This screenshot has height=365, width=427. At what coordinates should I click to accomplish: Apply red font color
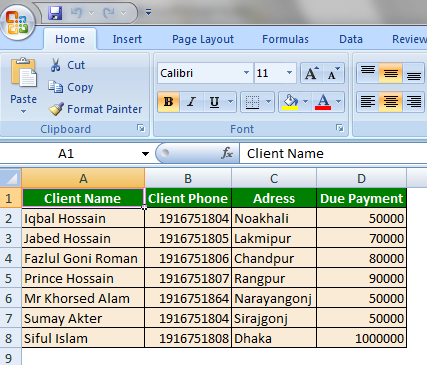pyautogui.click(x=323, y=101)
